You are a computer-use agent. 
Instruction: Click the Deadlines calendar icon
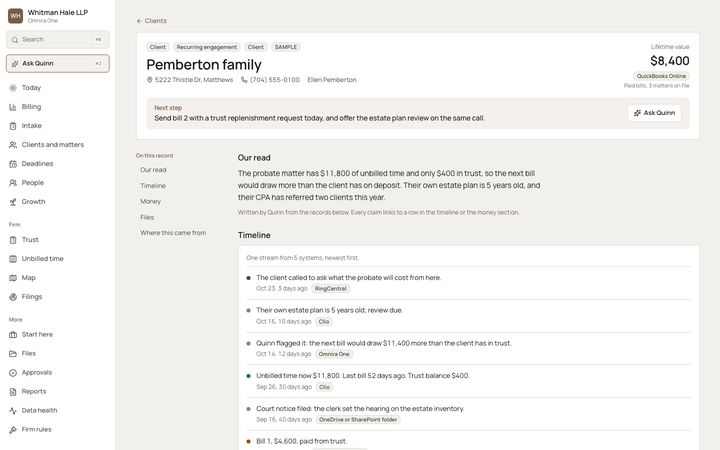pyautogui.click(x=13, y=164)
